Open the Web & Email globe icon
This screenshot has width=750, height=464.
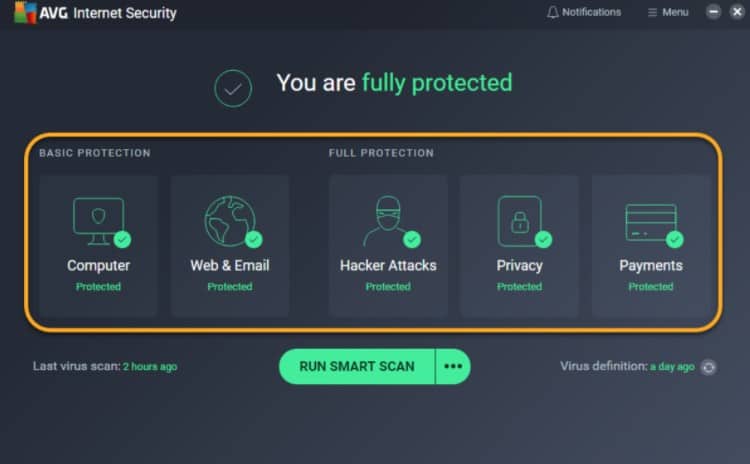click(230, 221)
